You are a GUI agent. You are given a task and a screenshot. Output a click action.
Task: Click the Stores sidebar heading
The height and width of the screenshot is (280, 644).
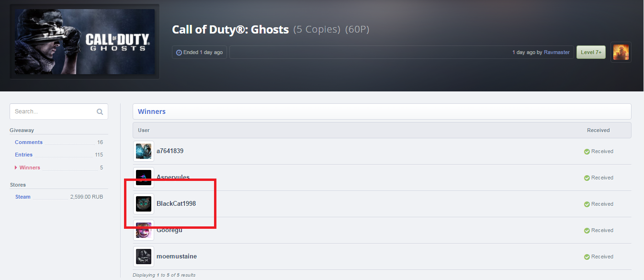[18, 185]
